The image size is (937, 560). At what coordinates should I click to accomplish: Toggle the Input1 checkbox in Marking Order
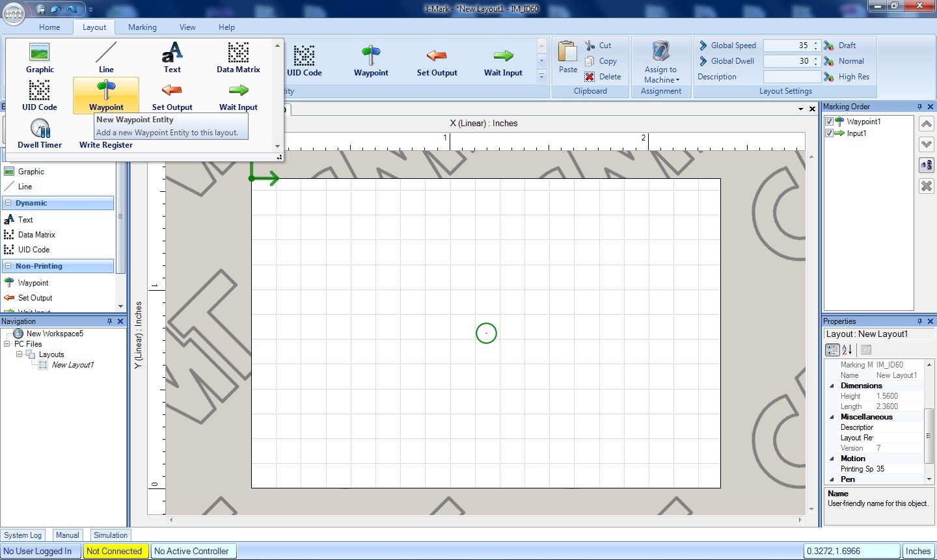point(829,133)
